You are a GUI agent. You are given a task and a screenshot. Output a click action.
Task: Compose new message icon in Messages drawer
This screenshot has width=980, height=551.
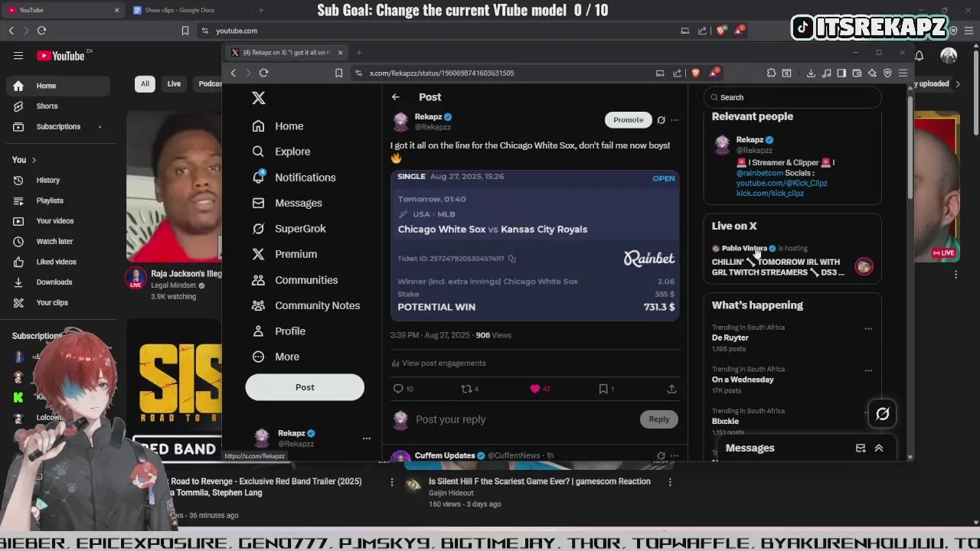(x=861, y=448)
